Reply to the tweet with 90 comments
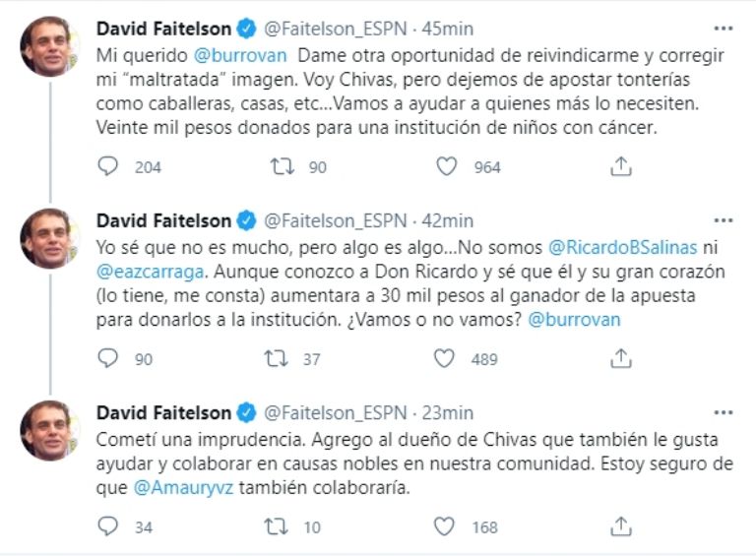The width and height of the screenshot is (756, 556). pyautogui.click(x=108, y=359)
